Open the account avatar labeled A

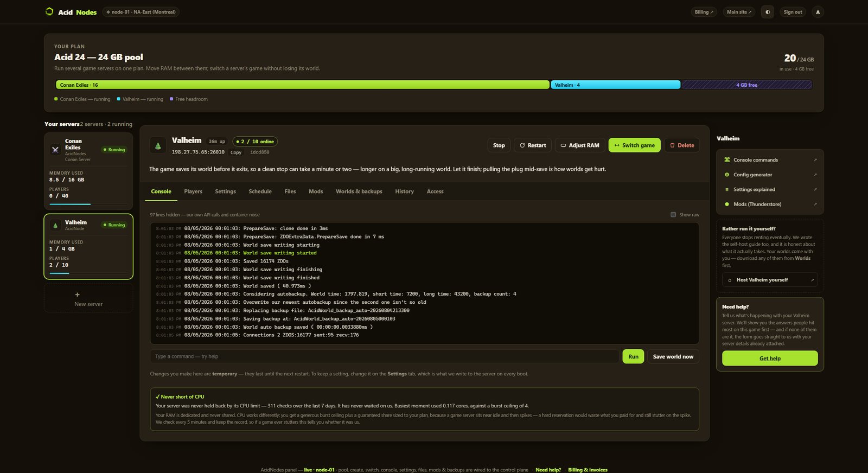[818, 12]
